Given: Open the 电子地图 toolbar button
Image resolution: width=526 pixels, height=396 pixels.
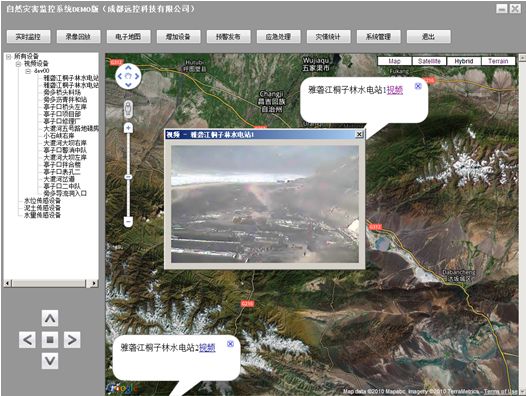Looking at the screenshot, I should (x=128, y=37).
